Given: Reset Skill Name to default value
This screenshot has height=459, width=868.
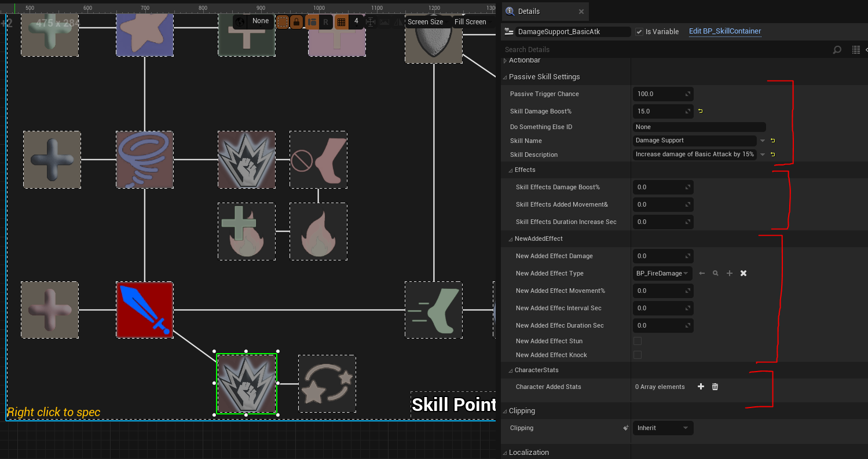Looking at the screenshot, I should [772, 141].
